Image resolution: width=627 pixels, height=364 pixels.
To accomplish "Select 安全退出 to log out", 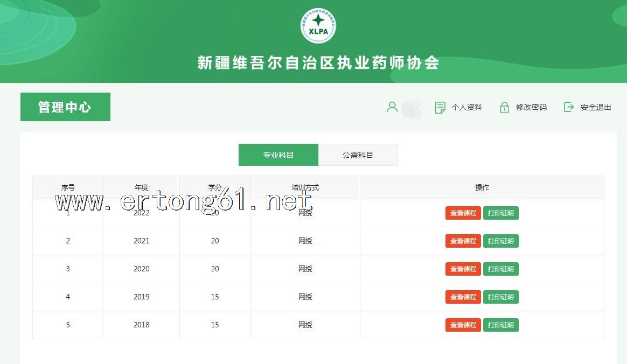I will pyautogui.click(x=596, y=107).
